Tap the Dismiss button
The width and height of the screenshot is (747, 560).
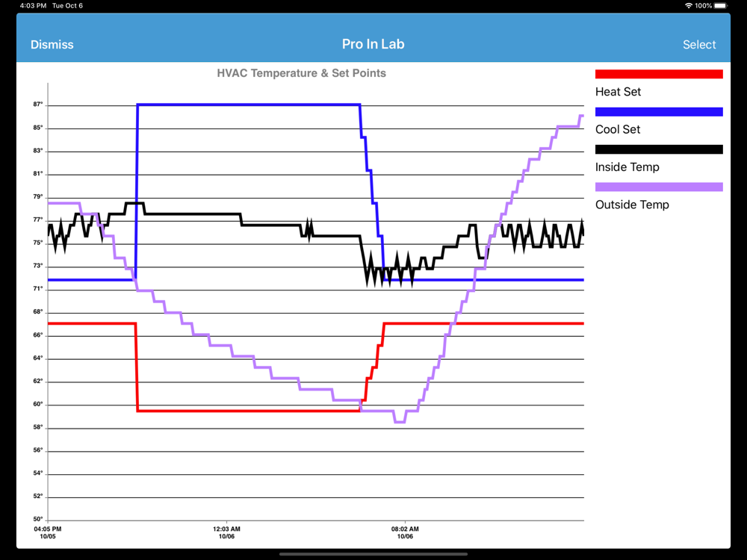click(x=52, y=44)
